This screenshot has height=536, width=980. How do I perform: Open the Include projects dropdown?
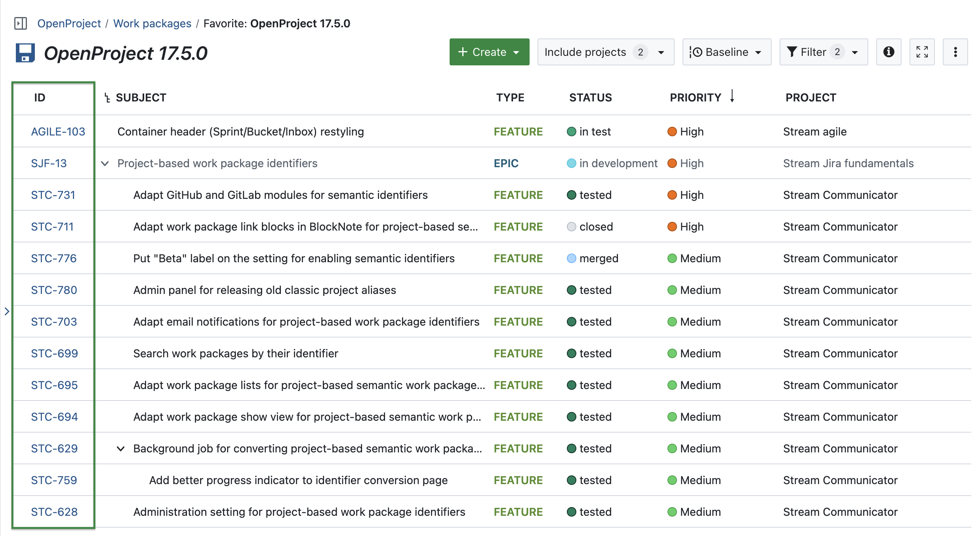click(606, 52)
